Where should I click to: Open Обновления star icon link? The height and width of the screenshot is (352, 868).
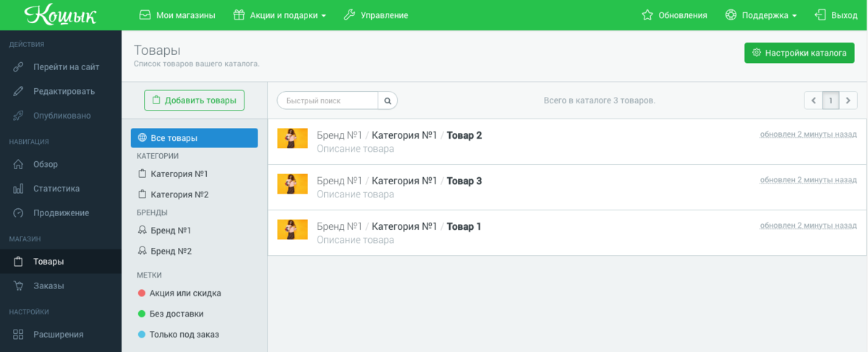[674, 15]
